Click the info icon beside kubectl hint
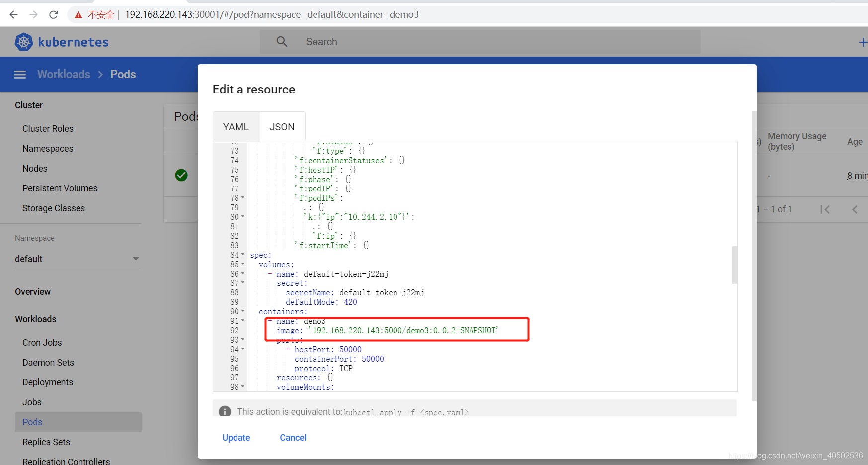 click(225, 411)
